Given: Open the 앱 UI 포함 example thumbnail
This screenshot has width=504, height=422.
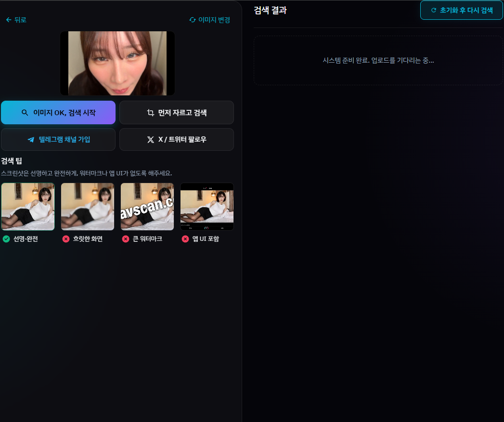Looking at the screenshot, I should click(207, 207).
